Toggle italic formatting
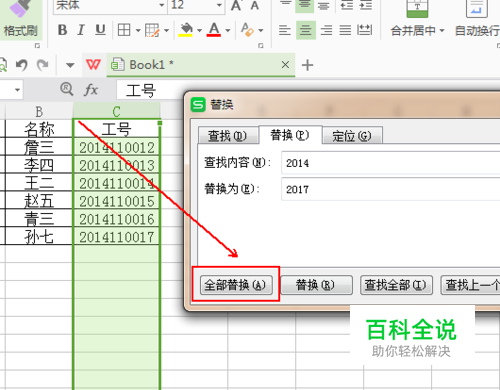500x390 pixels. click(x=81, y=30)
